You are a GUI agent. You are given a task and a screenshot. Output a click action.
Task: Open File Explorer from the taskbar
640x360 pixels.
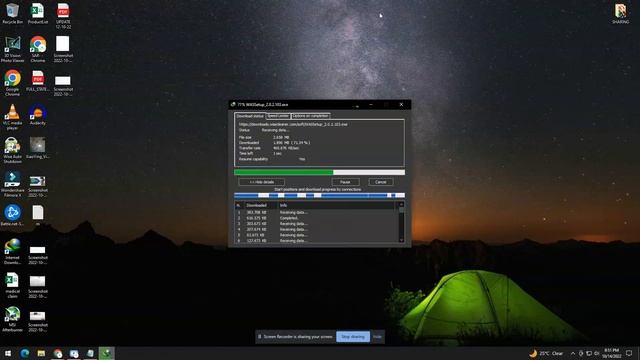41,353
